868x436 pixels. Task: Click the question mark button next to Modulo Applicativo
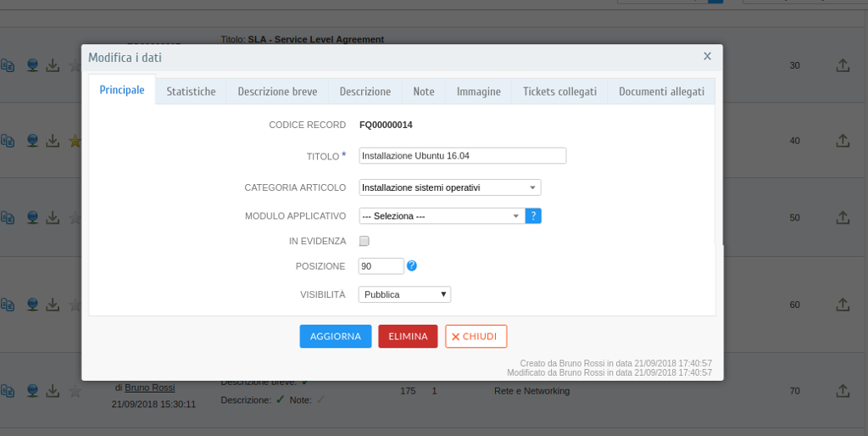[533, 216]
